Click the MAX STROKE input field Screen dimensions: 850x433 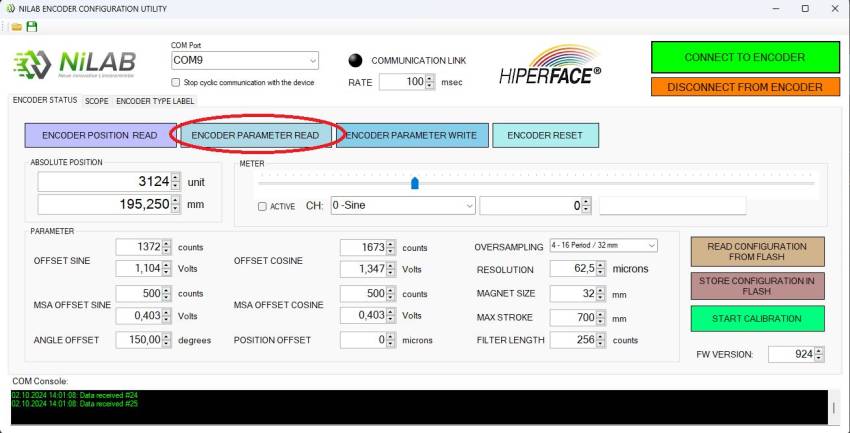tap(571, 317)
